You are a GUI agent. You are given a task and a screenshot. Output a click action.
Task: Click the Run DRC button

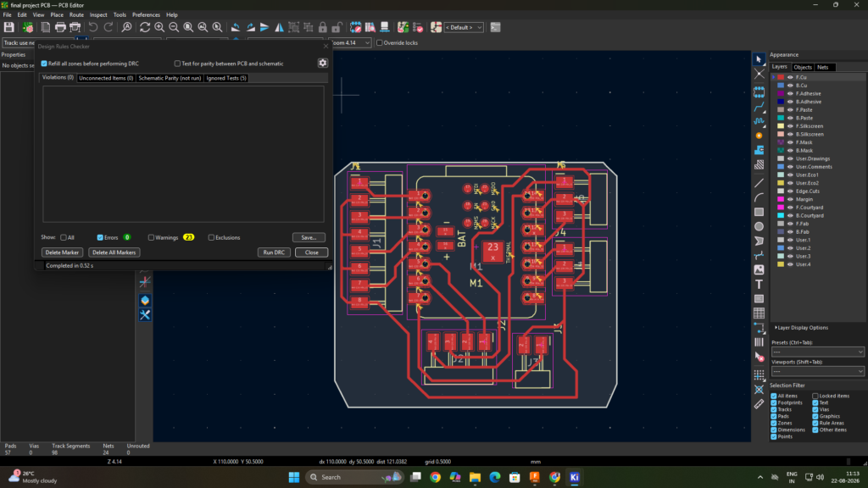[x=274, y=252]
